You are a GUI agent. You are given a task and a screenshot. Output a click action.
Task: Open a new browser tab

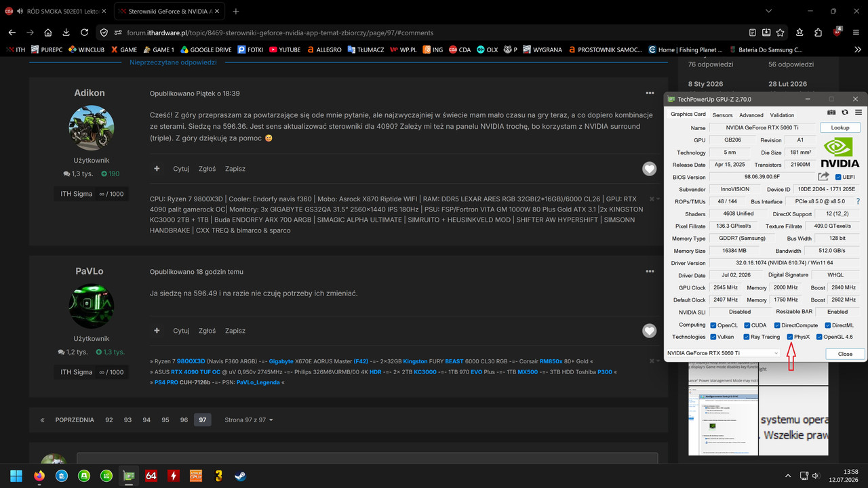point(235,12)
